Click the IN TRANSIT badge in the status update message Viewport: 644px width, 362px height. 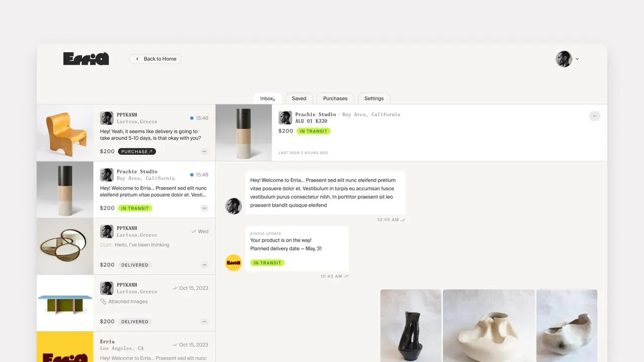coord(267,263)
